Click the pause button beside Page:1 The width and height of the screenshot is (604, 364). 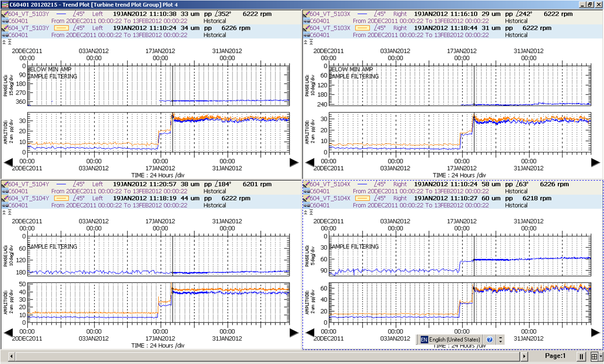click(581, 356)
